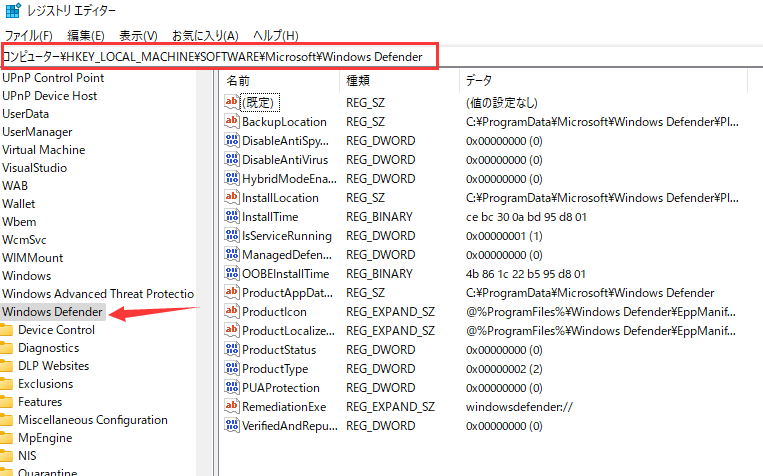
Task: Open the お気に入り(A) menu
Action: click(x=205, y=36)
